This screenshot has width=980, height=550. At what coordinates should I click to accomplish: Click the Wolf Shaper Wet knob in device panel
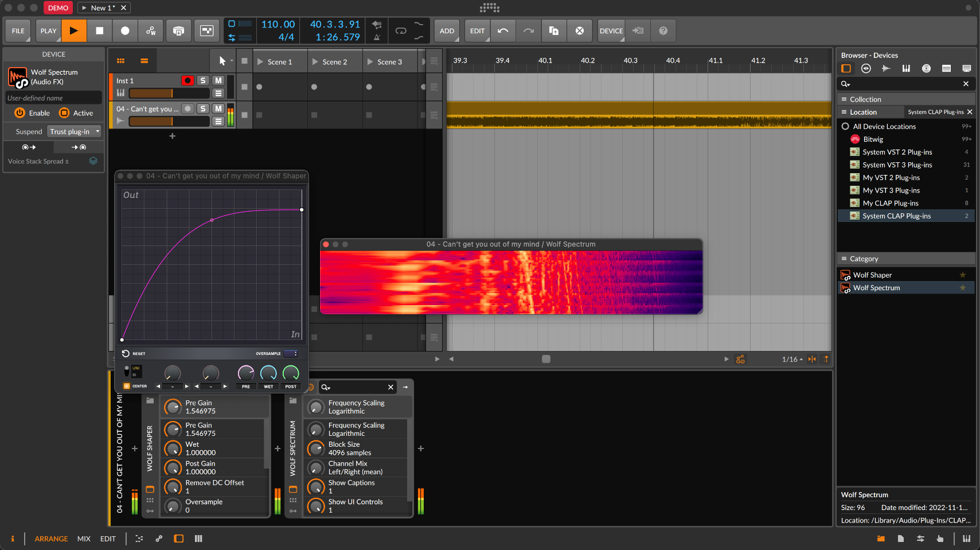[x=173, y=448]
